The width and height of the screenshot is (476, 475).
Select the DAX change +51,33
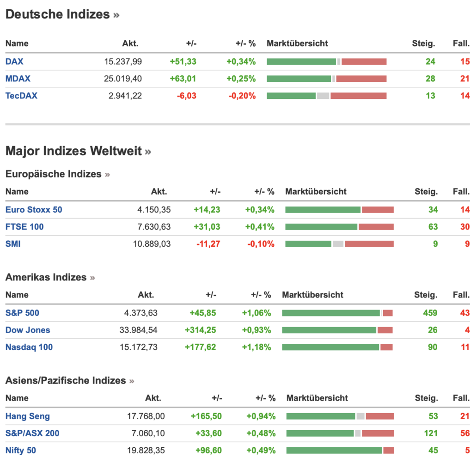(183, 61)
